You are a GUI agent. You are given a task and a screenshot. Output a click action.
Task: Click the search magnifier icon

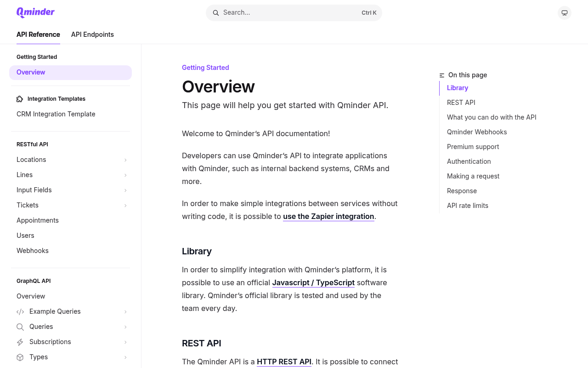216,13
